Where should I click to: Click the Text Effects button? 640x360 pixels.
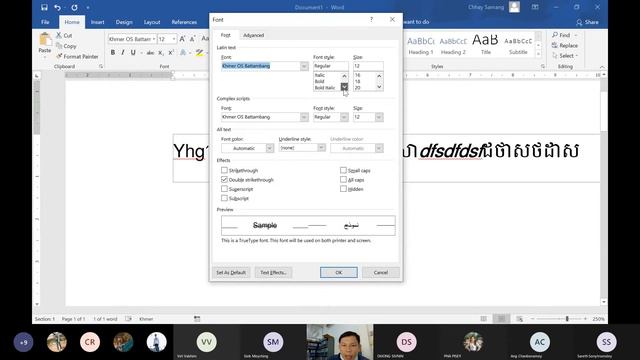pyautogui.click(x=273, y=272)
